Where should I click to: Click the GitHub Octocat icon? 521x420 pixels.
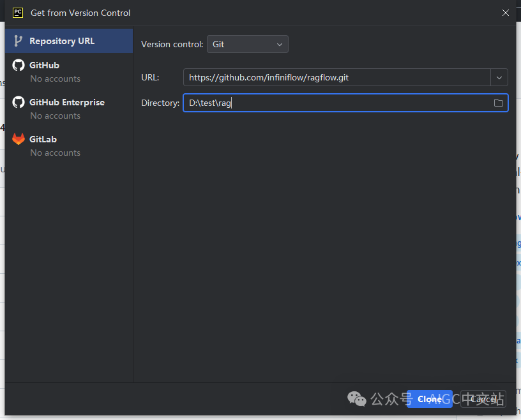(x=19, y=65)
